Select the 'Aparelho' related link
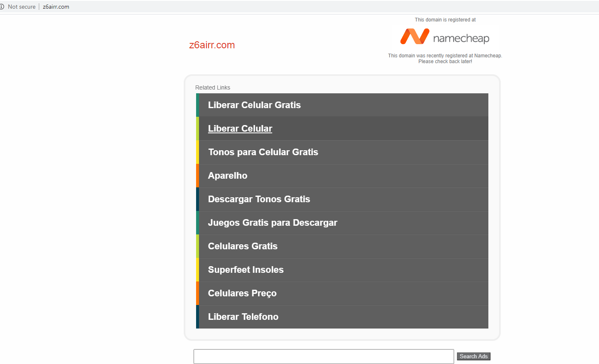Viewport: 599px width, 364px height. click(x=227, y=176)
